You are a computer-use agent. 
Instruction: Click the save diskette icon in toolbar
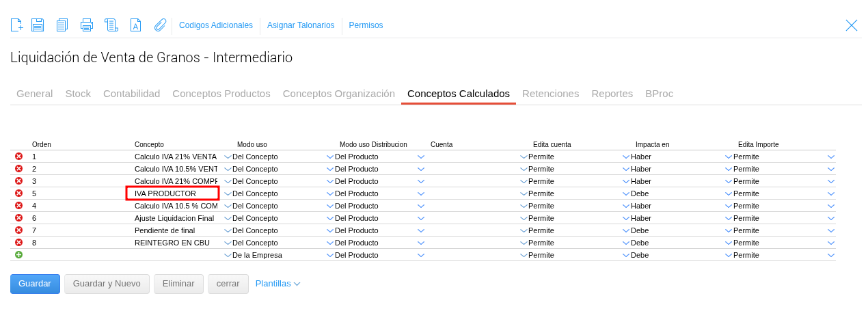tap(38, 25)
